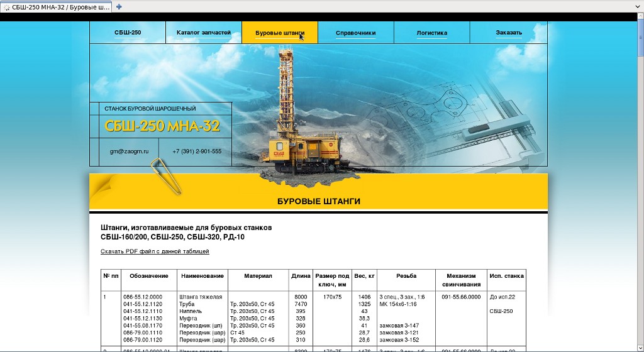
Task: Click the Механизм свинчивания column header
Action: (x=463, y=280)
